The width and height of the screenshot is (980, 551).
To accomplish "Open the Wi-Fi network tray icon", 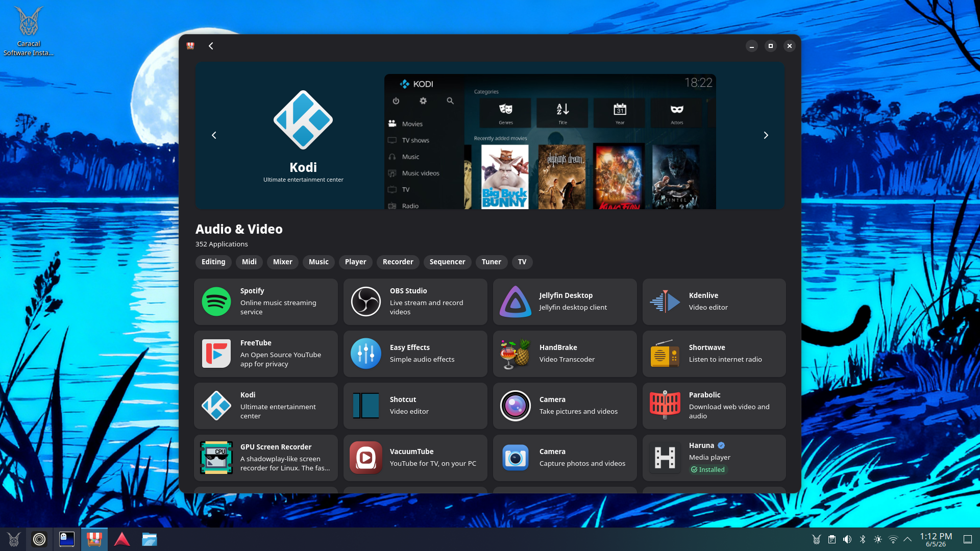I will click(x=893, y=539).
